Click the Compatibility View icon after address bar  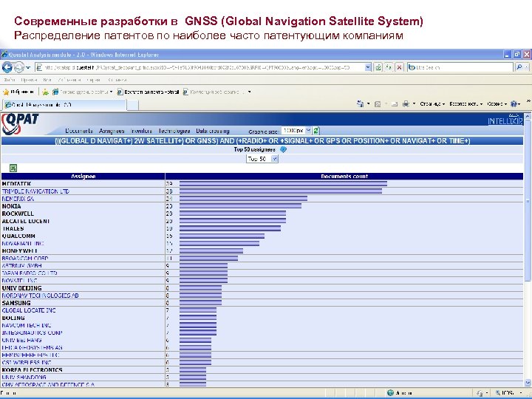[378, 67]
